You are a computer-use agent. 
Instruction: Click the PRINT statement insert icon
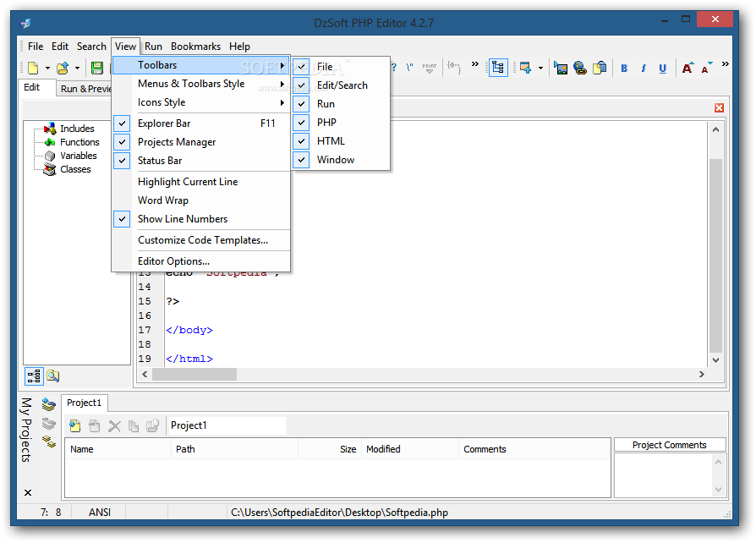(x=429, y=68)
